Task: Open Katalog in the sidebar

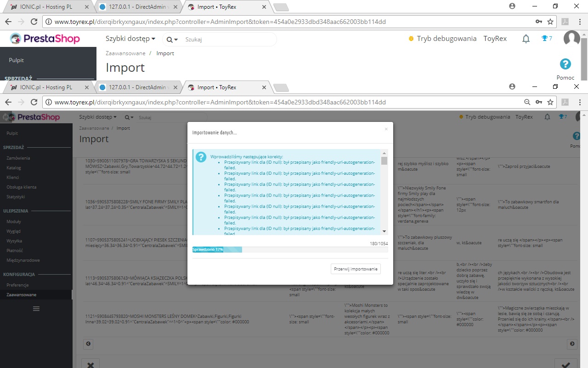Action: coord(14,167)
